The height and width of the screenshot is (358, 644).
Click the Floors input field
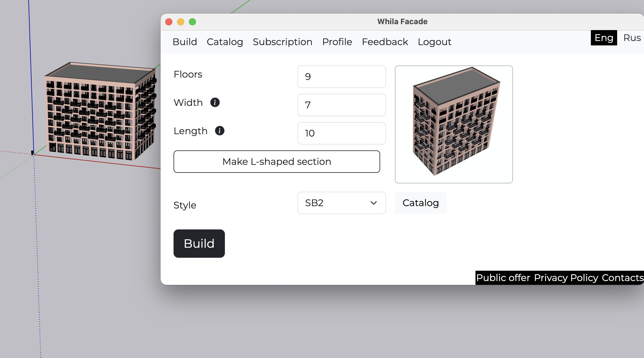click(x=341, y=77)
